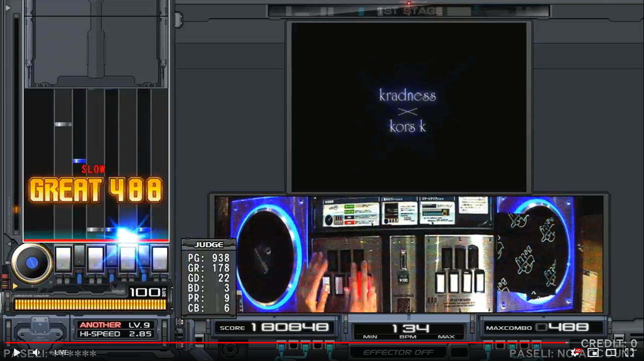Viewport: 644px width, 361px height.
Task: Click the GR: 178 judge count
Action: [209, 268]
